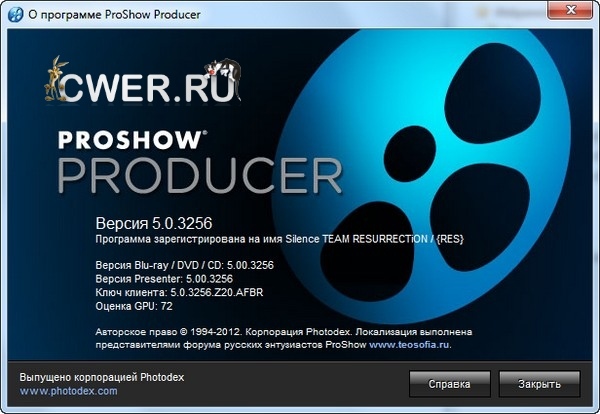600x414 pixels.
Task: Click the Версия Presenter: 5.00.3256 line
Action: pos(164,279)
